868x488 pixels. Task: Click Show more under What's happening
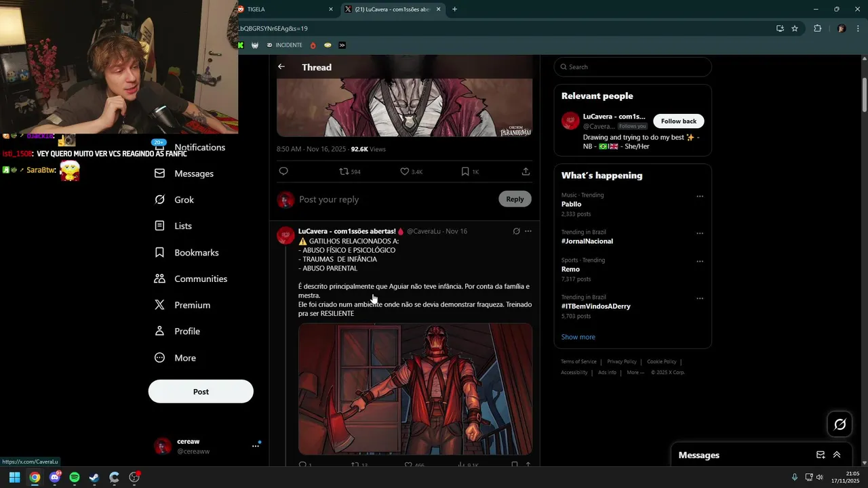tap(578, 337)
